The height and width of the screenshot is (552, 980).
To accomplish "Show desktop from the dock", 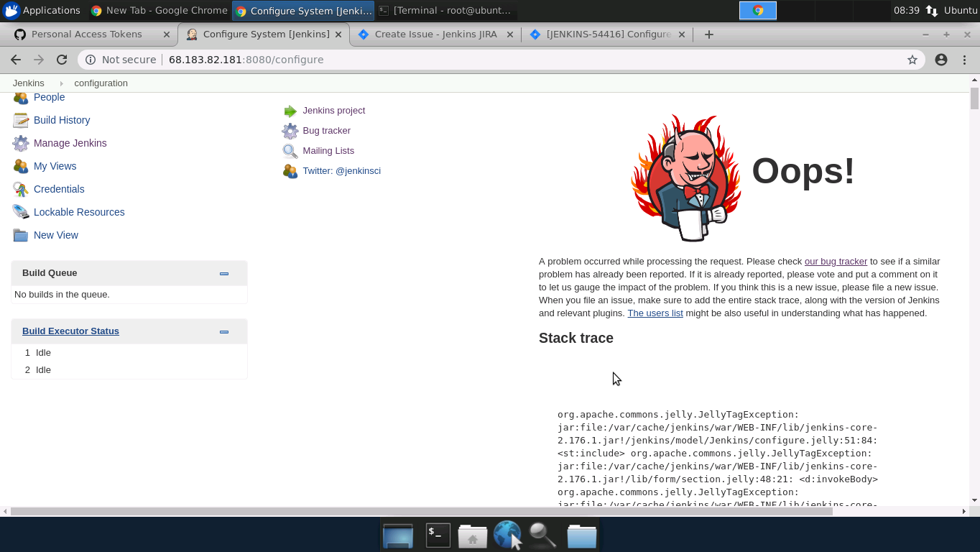I will (398, 535).
